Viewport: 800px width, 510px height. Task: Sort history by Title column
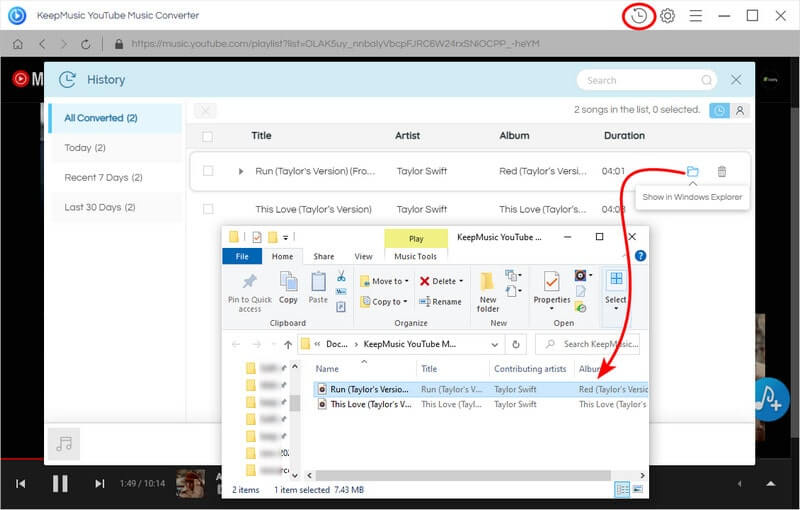(x=261, y=136)
